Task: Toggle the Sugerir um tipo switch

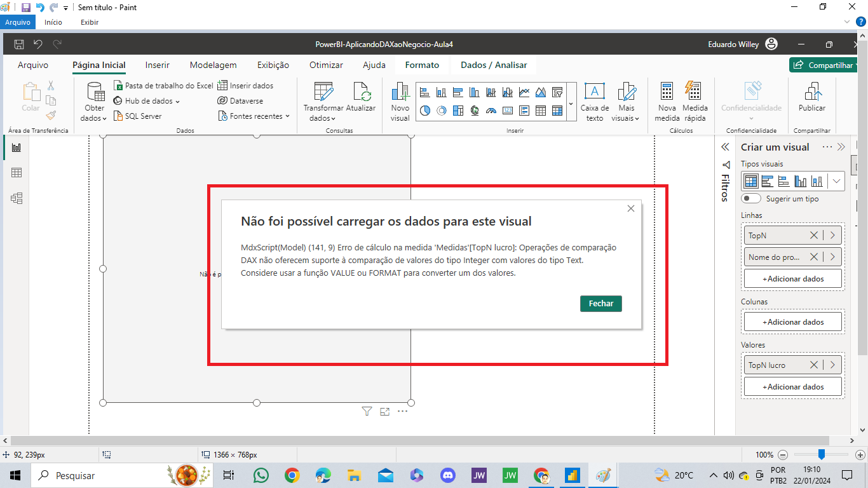Action: coord(750,199)
